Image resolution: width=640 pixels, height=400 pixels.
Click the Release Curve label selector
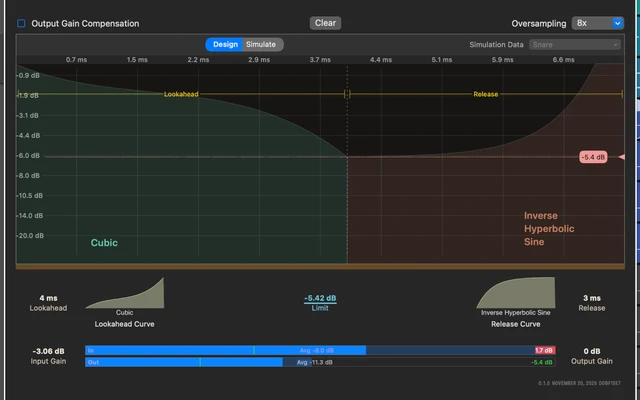[516, 325]
